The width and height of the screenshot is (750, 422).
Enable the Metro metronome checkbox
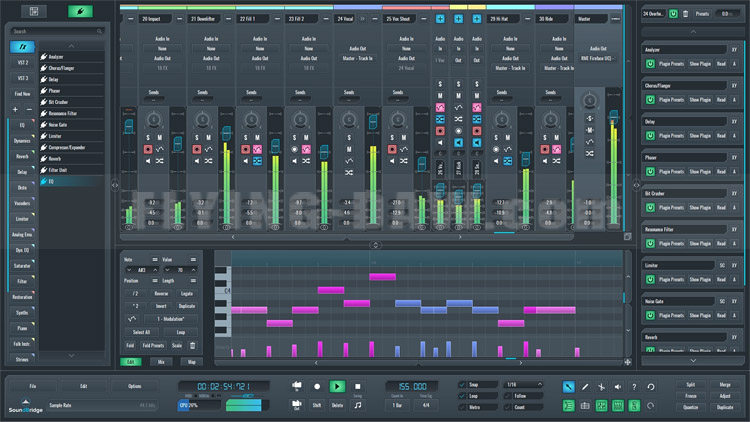[462, 407]
